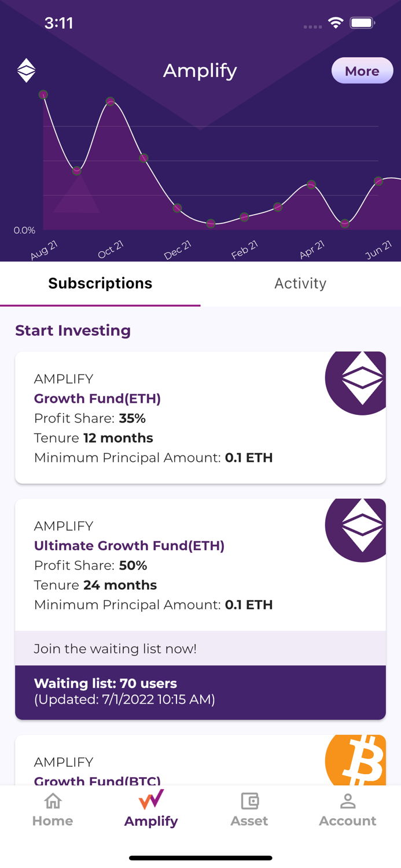Viewport: 401px width, 868px height.
Task: Tap the Aug 21 data point on the chart
Action: [x=43, y=95]
